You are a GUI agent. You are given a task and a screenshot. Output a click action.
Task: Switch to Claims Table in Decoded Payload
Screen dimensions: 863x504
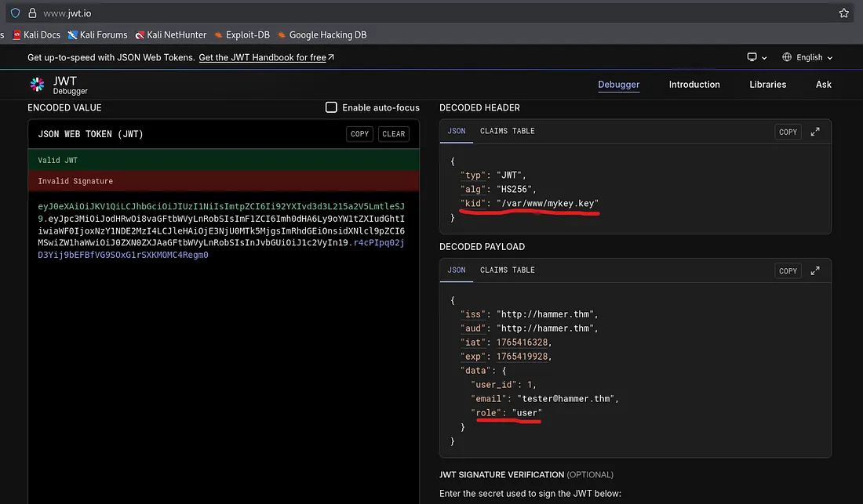pyautogui.click(x=507, y=270)
